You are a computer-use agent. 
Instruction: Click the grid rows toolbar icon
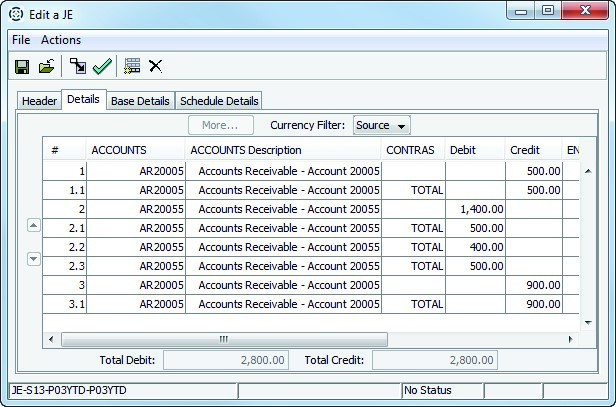[x=132, y=67]
